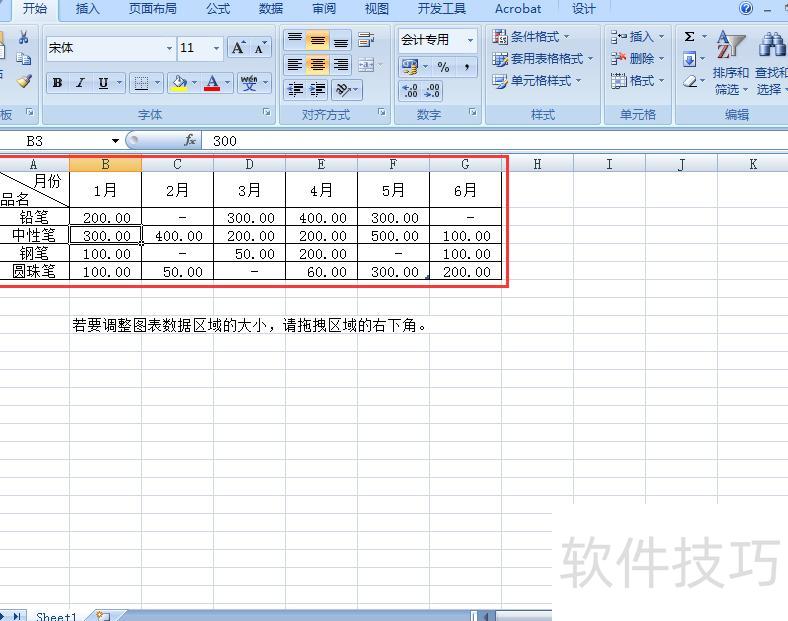Expand font color dropdown arrow
The image size is (788, 621).
pyautogui.click(x=227, y=82)
